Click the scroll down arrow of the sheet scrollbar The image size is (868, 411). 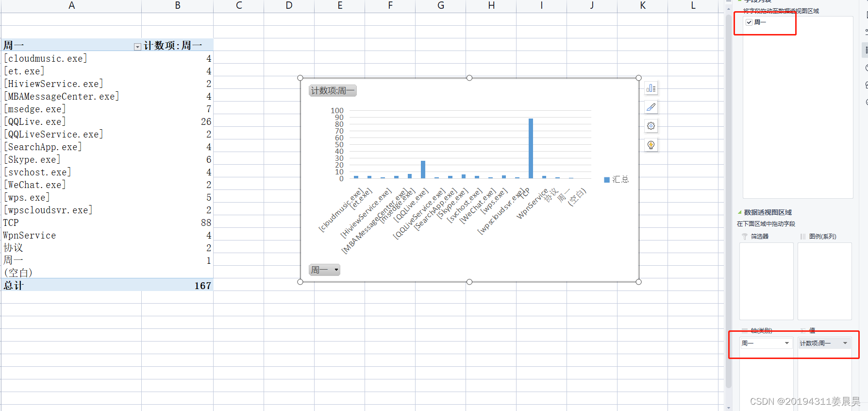(728, 407)
